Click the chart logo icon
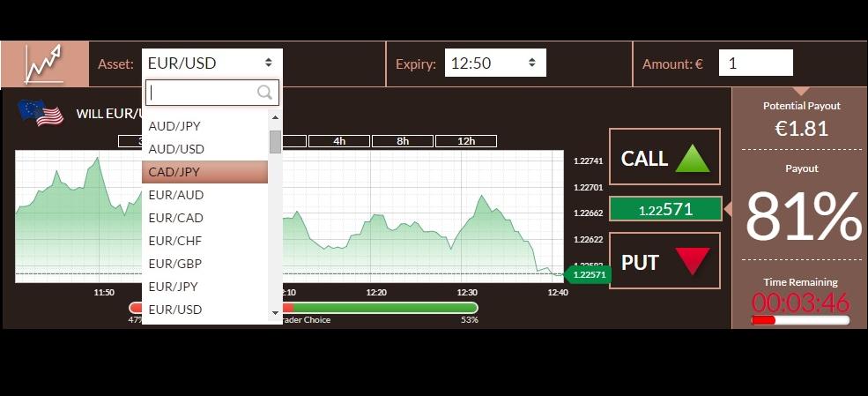 (x=44, y=64)
